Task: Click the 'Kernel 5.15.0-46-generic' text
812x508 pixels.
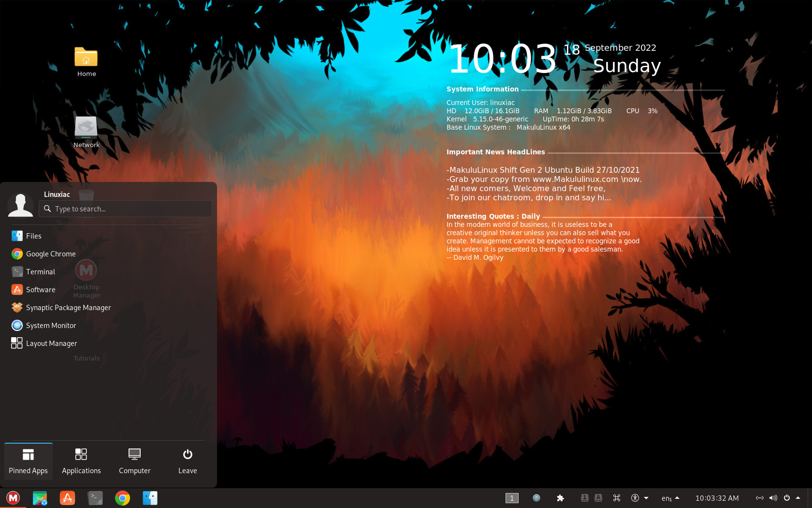Action: pos(487,119)
